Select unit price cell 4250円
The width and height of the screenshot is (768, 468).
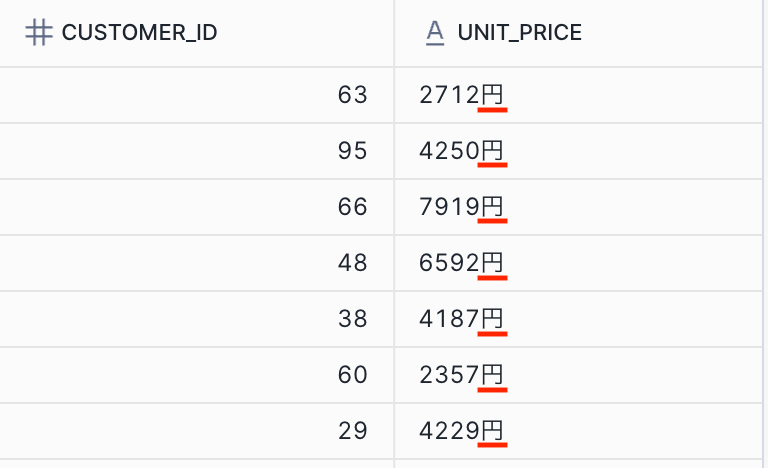[x=462, y=151]
